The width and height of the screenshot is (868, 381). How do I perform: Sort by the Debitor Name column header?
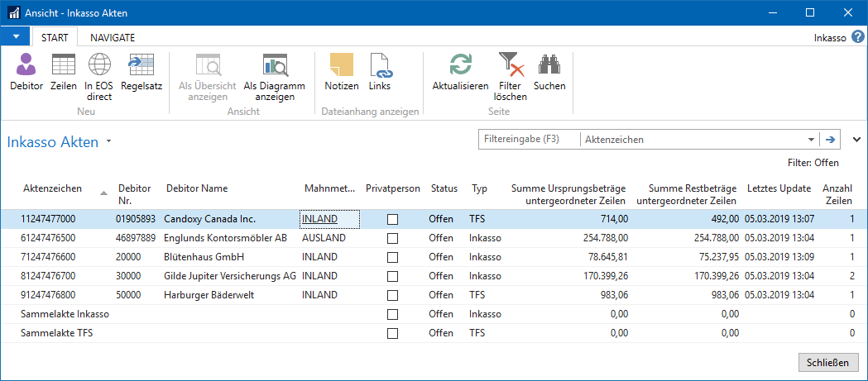coord(197,188)
